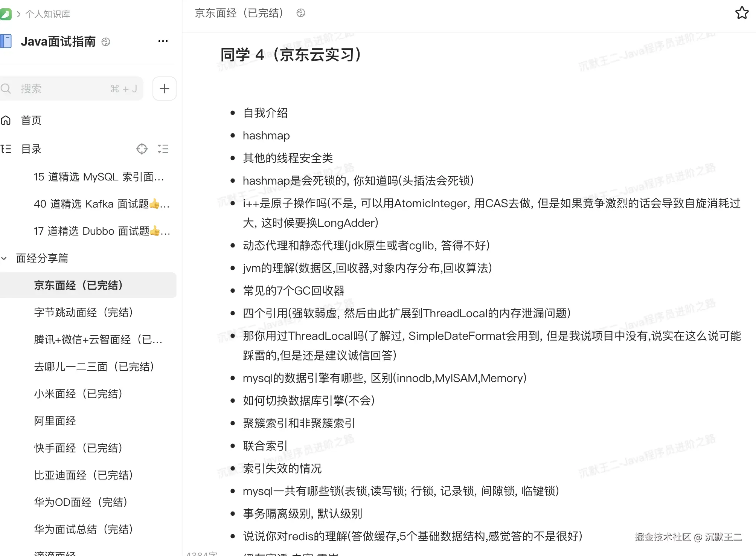Click the locate current document target icon
This screenshot has width=756, height=556.
pos(142,149)
